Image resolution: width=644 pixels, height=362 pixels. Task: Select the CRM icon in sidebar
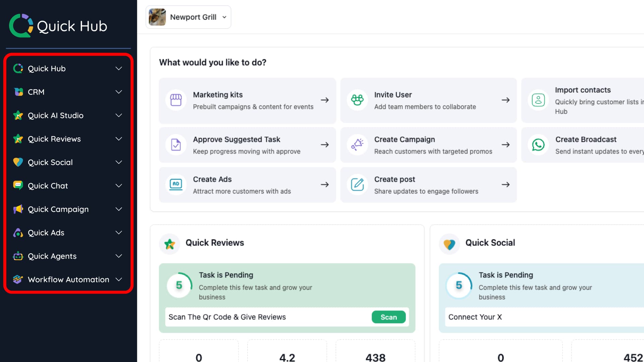(18, 92)
